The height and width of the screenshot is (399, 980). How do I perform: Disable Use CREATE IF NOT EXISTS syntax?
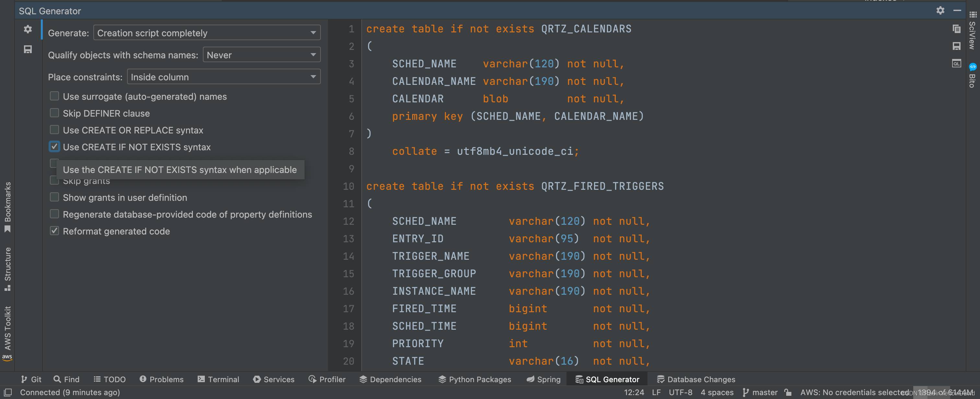[x=54, y=147]
